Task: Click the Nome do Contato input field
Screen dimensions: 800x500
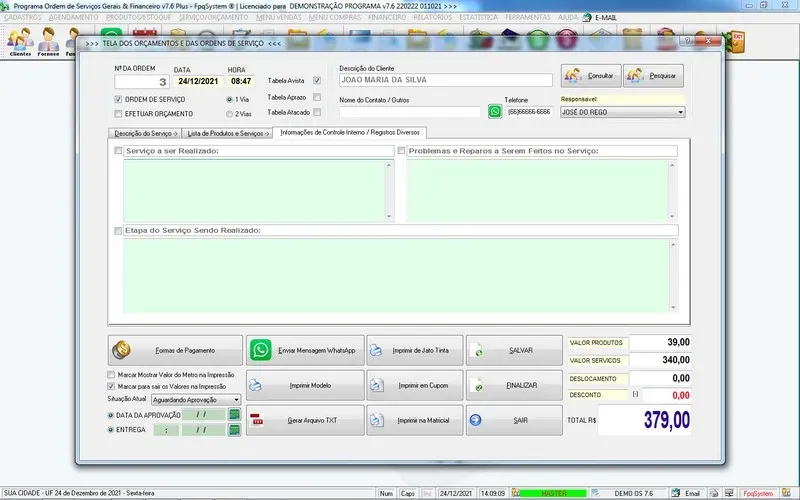Action: tap(410, 112)
